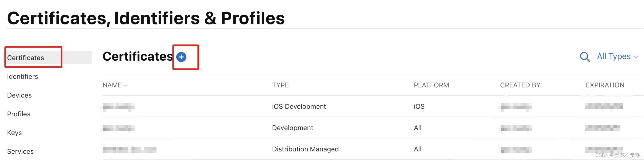Screen dimensions: 644x160
Task: Open Devices section in sidebar
Action: point(20,95)
